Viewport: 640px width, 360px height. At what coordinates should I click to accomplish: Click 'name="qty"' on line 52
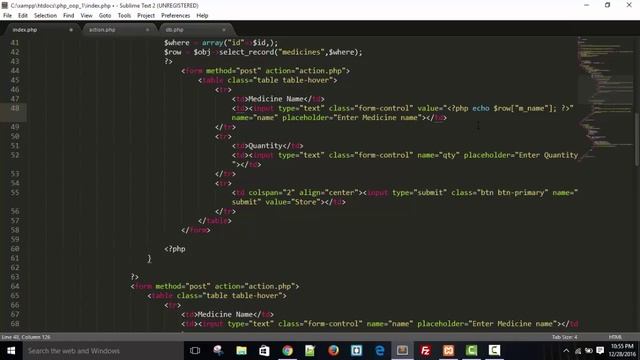pyautogui.click(x=438, y=155)
